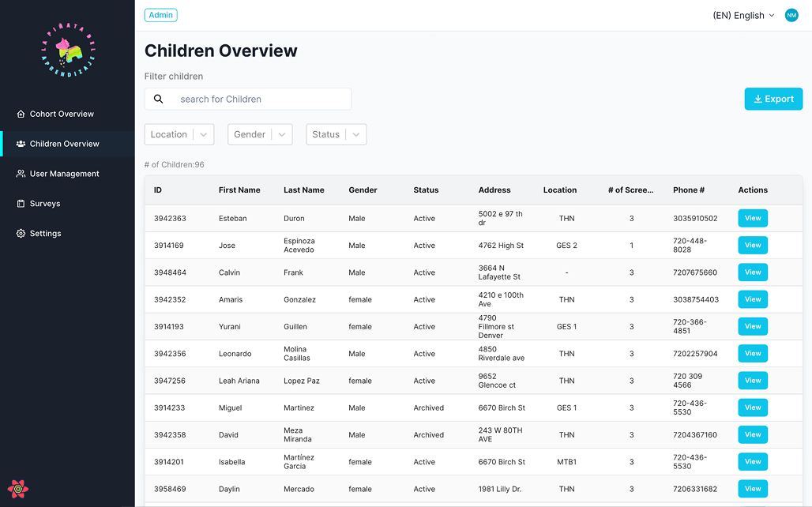Viewport: 812px width, 507px height.
Task: Go to Surveys in the sidebar
Action: point(45,204)
